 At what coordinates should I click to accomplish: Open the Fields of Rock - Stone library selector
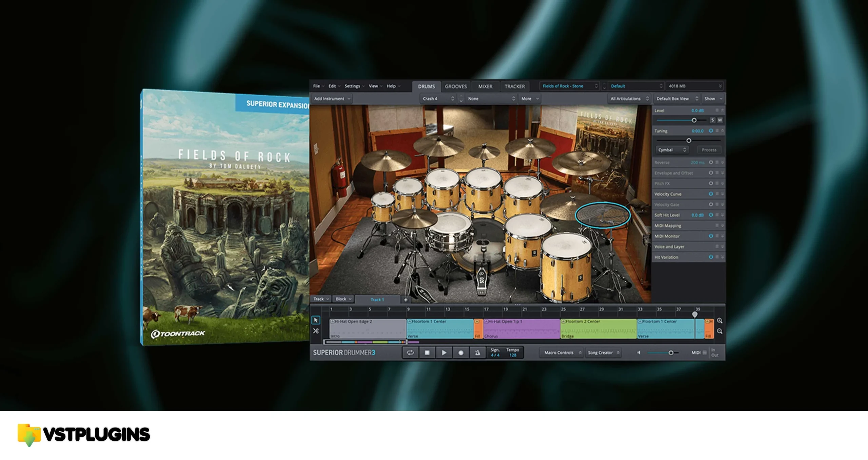(570, 86)
